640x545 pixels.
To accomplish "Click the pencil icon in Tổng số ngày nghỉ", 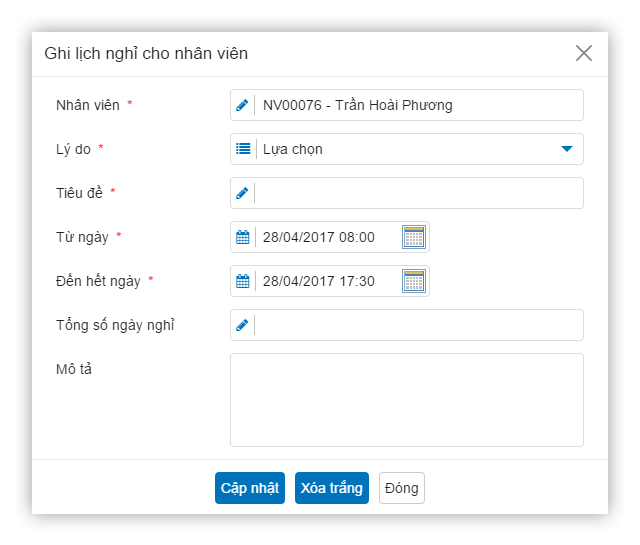I will tap(242, 325).
